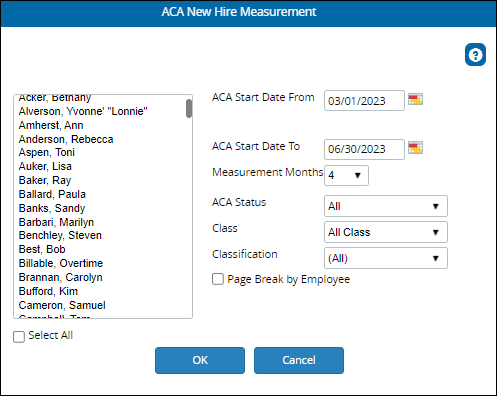Select employee Ballard, Paula
The height and width of the screenshot is (396, 497).
click(52, 194)
